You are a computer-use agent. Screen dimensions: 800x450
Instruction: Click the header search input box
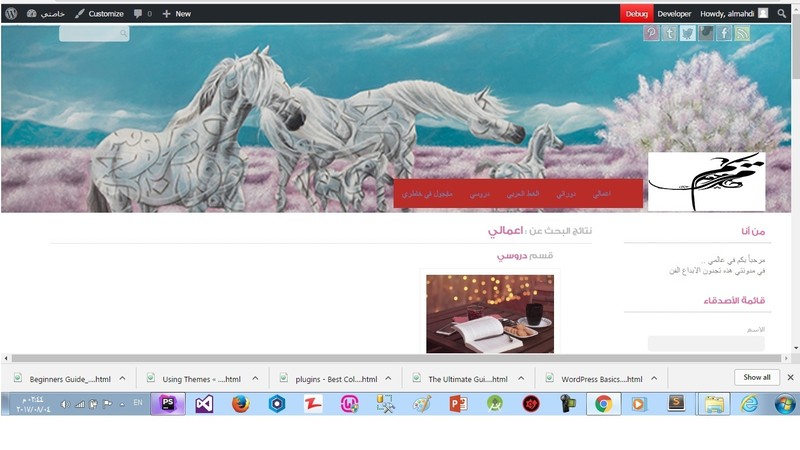point(94,34)
